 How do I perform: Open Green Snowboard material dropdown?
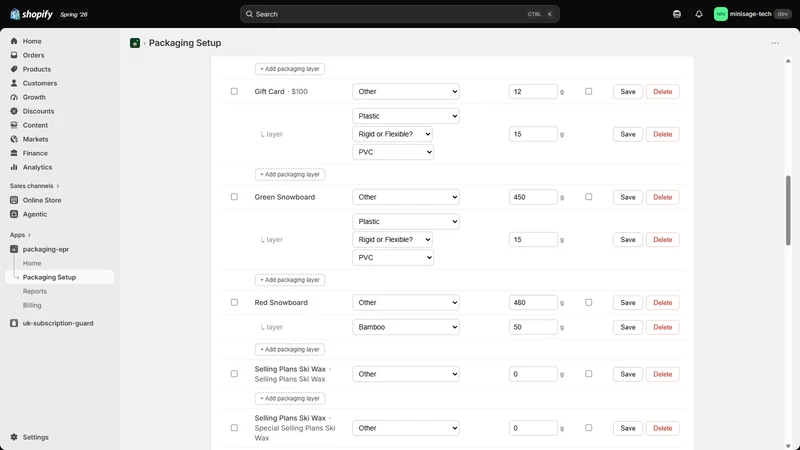click(x=406, y=197)
